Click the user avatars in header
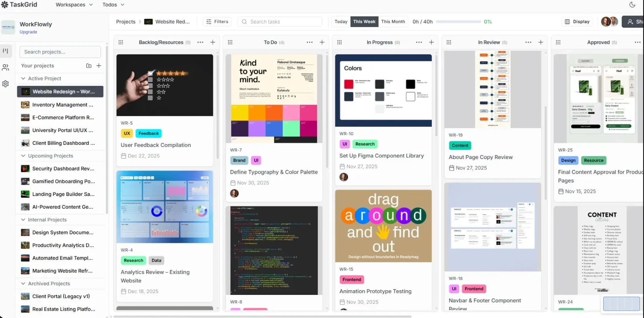The width and height of the screenshot is (644, 318). click(x=610, y=22)
